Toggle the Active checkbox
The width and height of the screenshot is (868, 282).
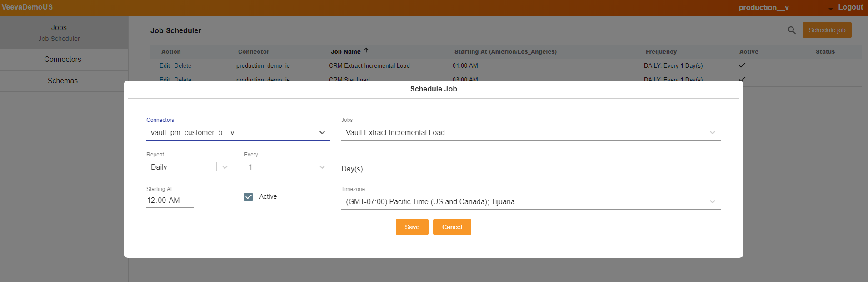click(249, 197)
